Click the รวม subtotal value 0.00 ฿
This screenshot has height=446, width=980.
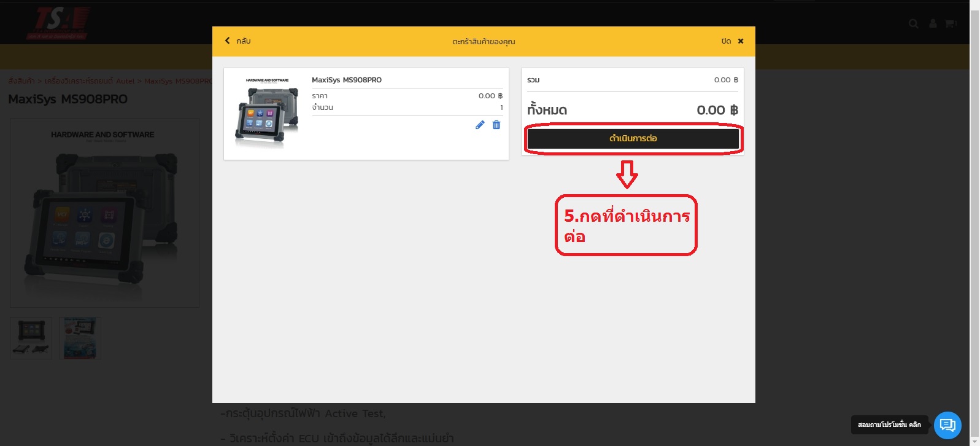coord(726,80)
